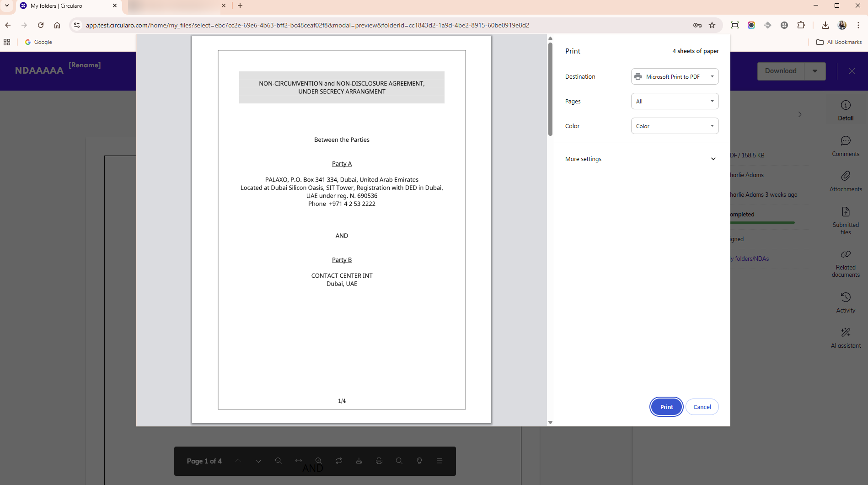Switch to the My folders Circularo tab
The image size is (868, 485).
click(x=69, y=5)
